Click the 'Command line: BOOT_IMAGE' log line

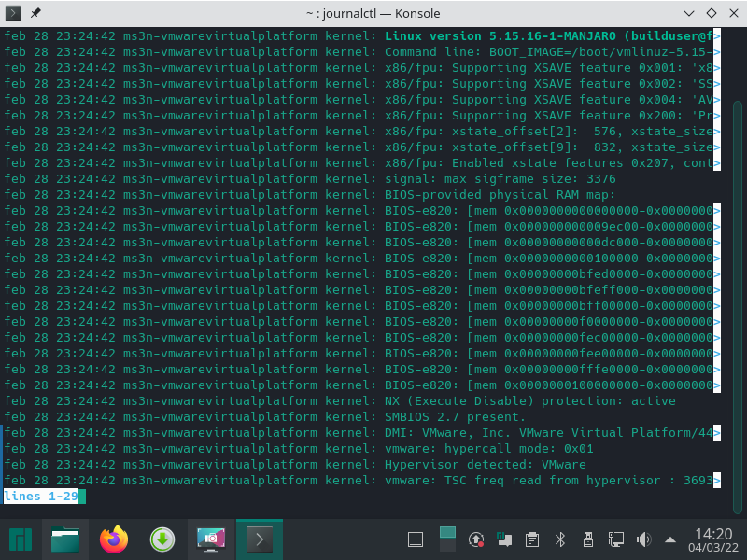362,52
